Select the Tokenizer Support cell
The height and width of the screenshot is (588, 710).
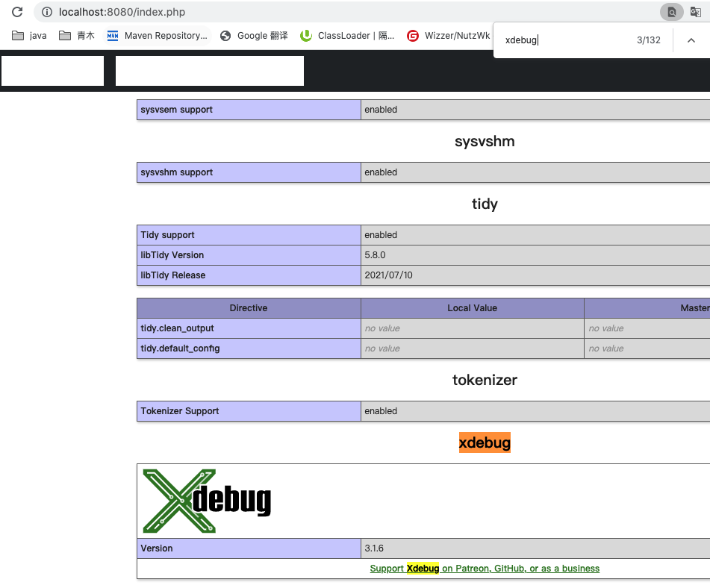coord(249,411)
